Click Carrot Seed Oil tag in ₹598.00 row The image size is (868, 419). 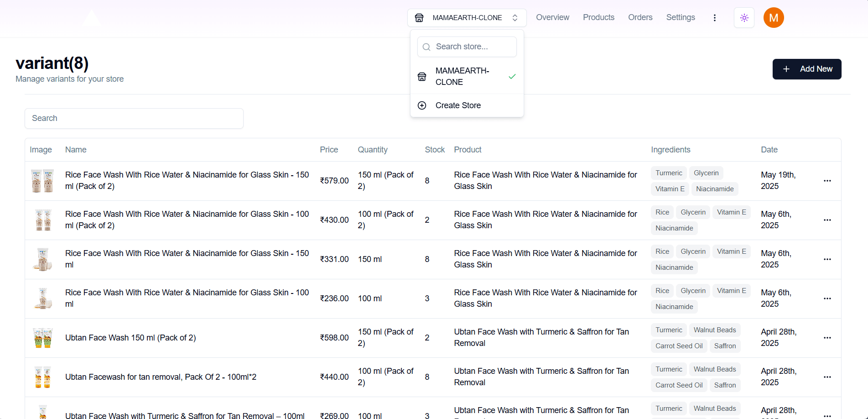click(679, 346)
